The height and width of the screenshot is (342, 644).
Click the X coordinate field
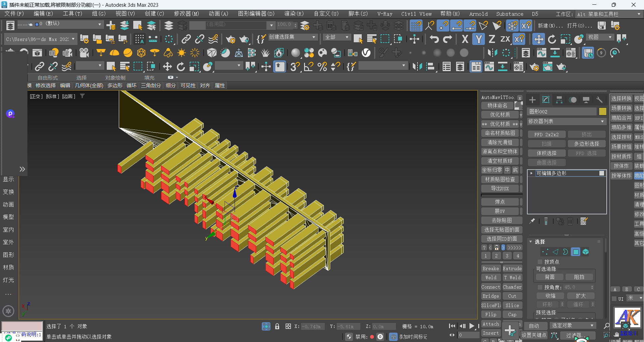[312, 326]
